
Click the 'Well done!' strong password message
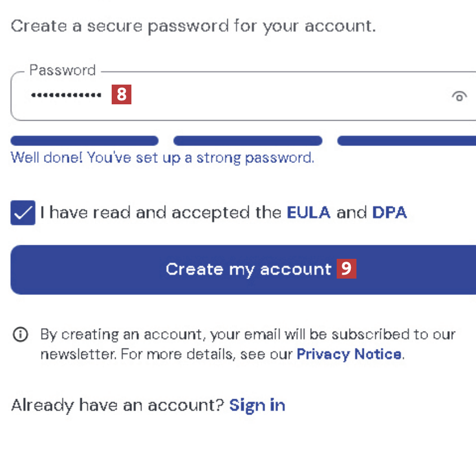click(x=162, y=157)
